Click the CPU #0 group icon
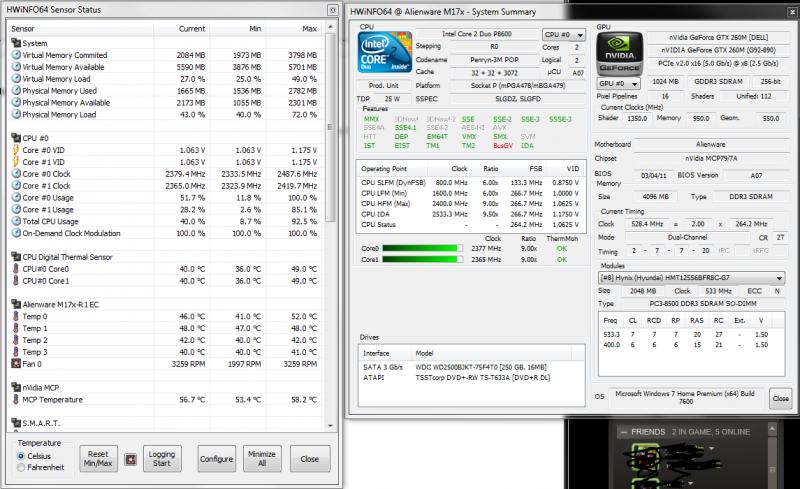This screenshot has width=800, height=489. click(16, 138)
